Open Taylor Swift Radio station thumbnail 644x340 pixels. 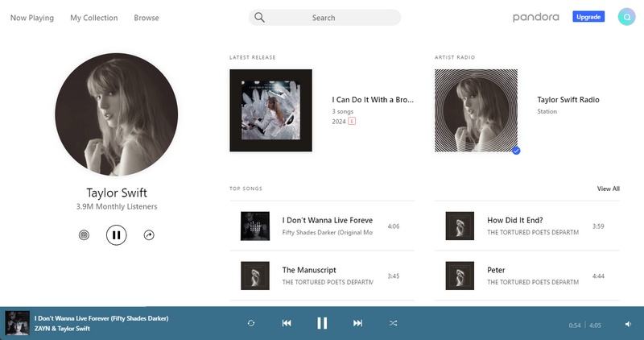[x=476, y=110]
